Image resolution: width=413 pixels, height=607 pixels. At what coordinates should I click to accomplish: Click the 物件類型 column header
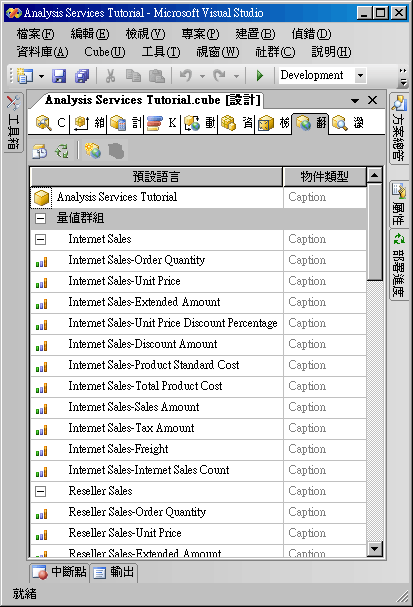point(324,177)
